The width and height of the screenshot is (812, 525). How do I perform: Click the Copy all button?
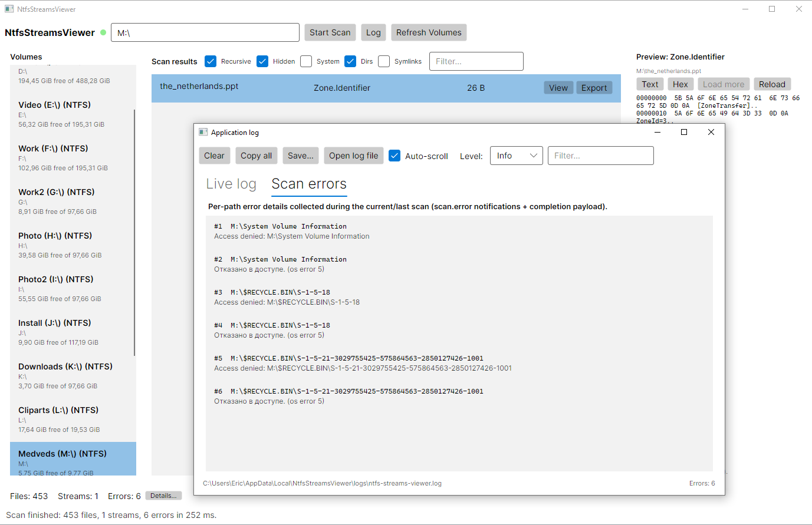tap(256, 156)
